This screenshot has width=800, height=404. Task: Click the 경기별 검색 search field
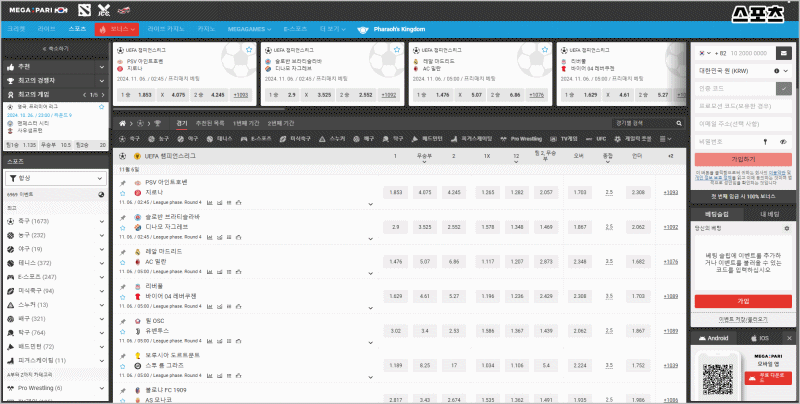[645, 123]
